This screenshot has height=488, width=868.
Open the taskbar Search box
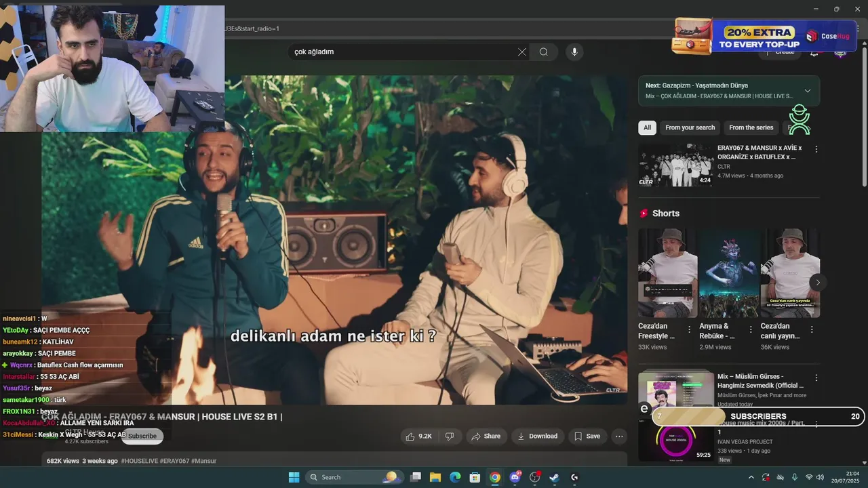353,477
